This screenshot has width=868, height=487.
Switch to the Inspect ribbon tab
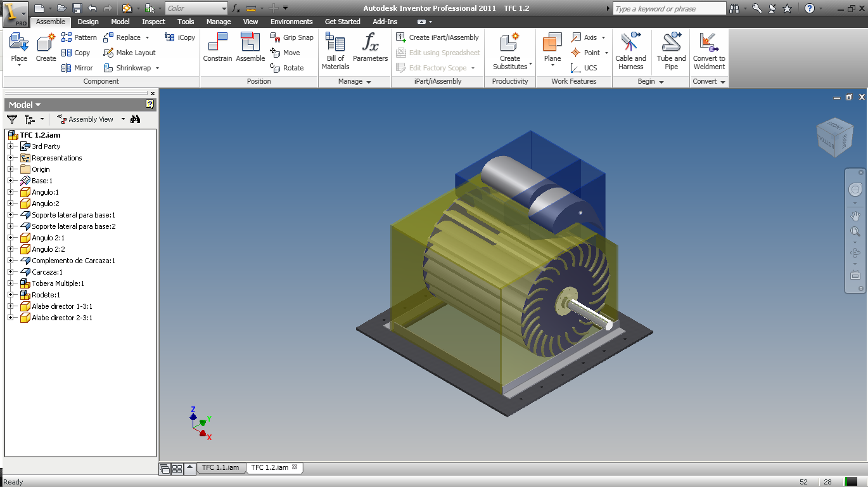(153, 22)
